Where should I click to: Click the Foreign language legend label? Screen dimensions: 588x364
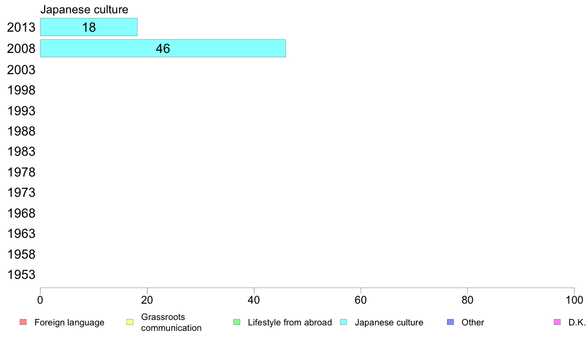coord(69,322)
